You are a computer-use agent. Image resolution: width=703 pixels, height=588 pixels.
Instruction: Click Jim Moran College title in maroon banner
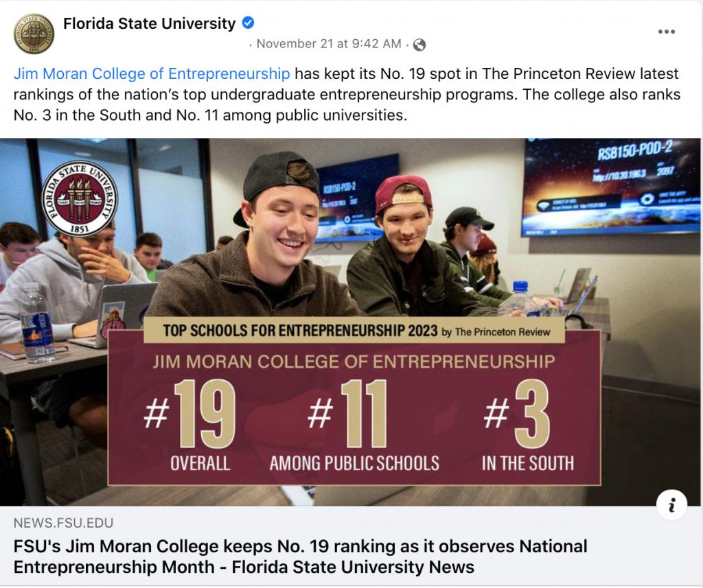[x=354, y=361]
